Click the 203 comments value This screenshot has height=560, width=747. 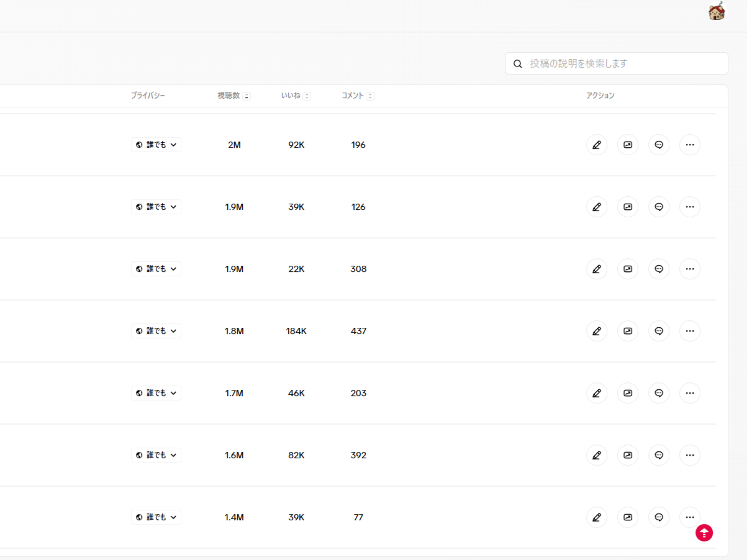point(358,393)
